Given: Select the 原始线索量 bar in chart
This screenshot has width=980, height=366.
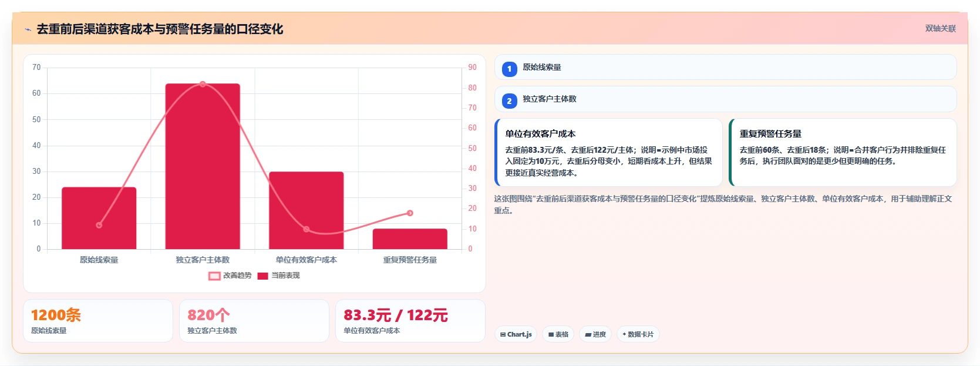Looking at the screenshot, I should (99, 218).
